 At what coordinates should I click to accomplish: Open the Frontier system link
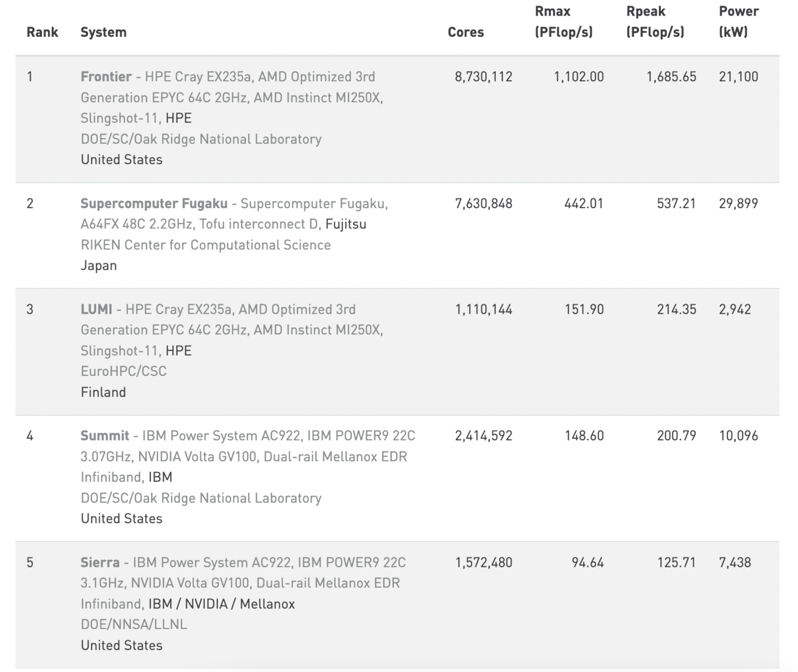pos(105,77)
